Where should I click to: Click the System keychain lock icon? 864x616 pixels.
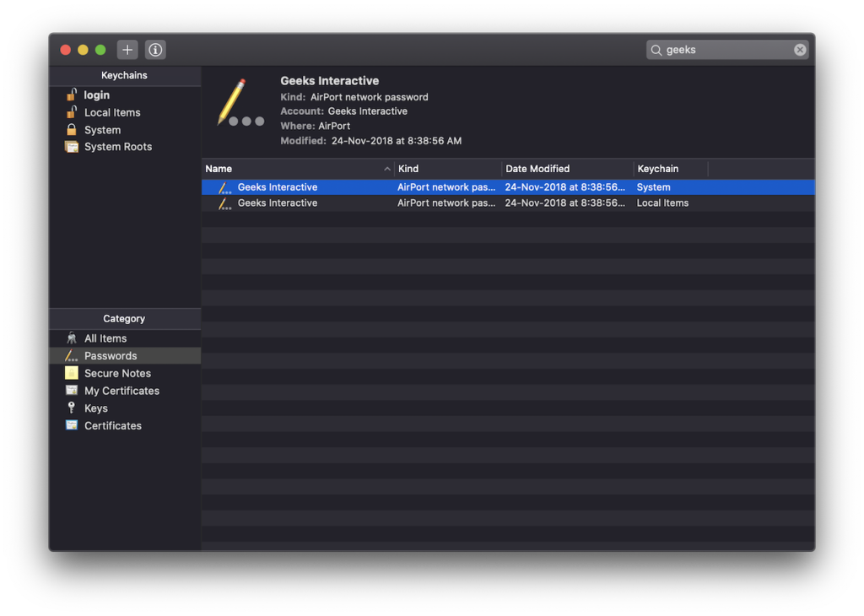point(73,129)
